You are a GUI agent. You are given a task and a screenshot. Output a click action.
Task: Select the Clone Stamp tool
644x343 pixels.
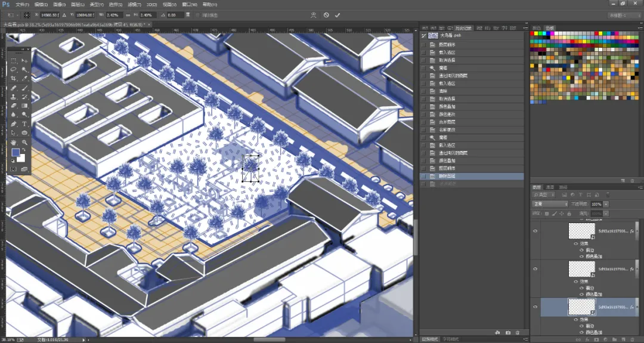14,97
